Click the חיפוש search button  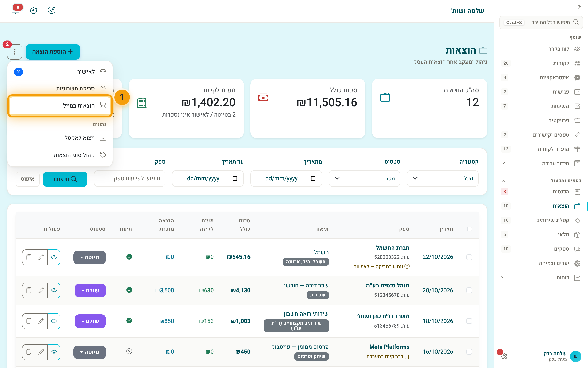(x=65, y=179)
